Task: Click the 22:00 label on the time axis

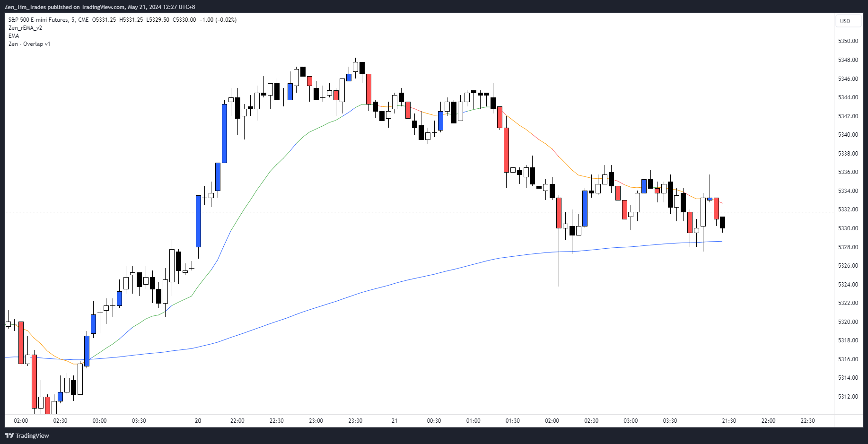Action: (237, 420)
